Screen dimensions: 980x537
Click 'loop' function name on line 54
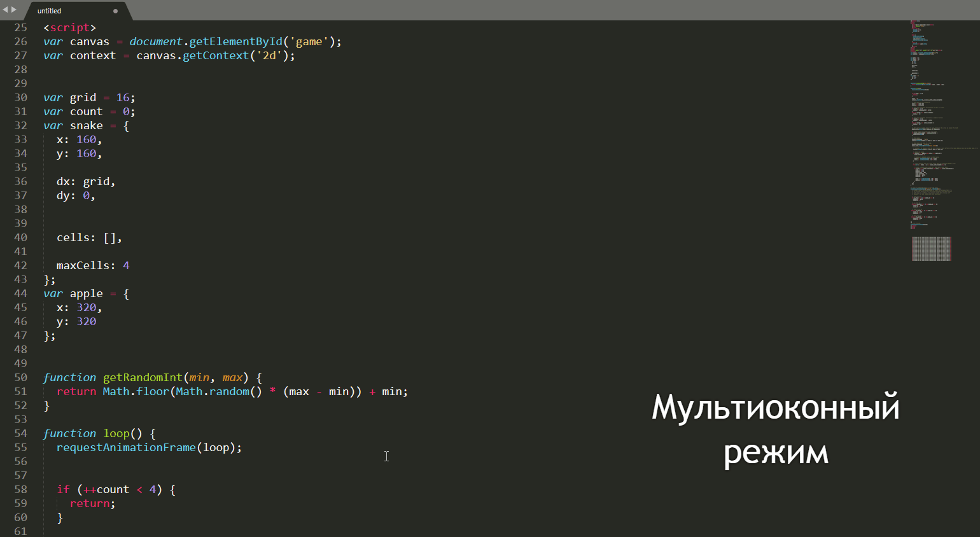pyautogui.click(x=116, y=433)
